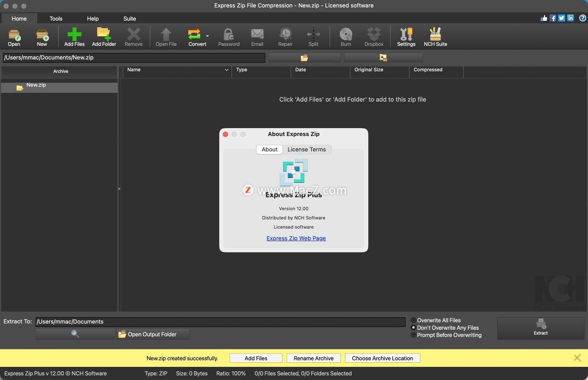Screen dimensions: 588x380
Task: Click the NCH Suite toolbox icon
Action: click(x=435, y=37)
